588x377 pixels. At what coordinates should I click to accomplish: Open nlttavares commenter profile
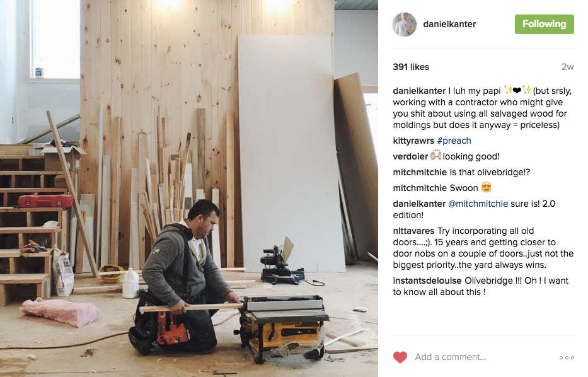413,231
